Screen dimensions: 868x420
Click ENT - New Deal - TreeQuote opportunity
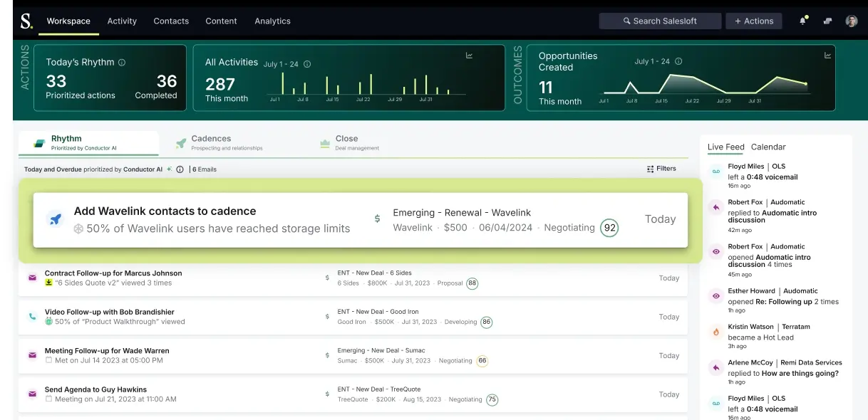(379, 389)
